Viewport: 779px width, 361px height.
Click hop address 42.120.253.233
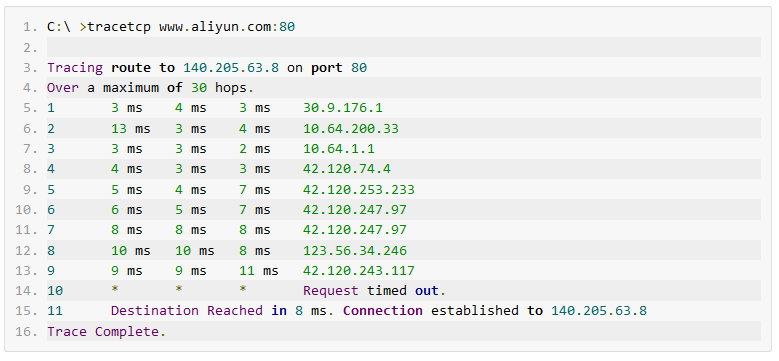point(359,190)
